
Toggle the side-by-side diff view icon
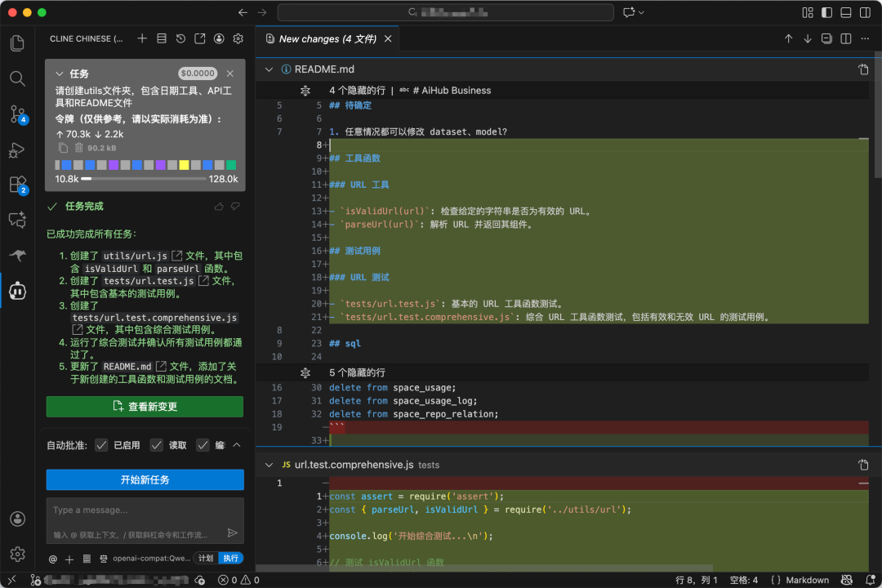tap(846, 38)
